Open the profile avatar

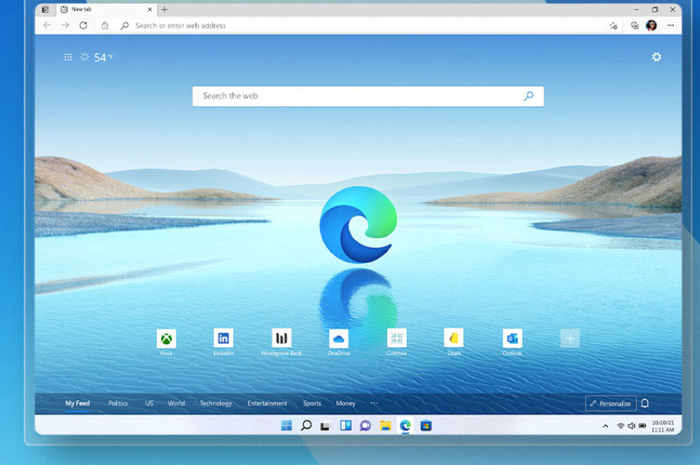click(x=651, y=25)
